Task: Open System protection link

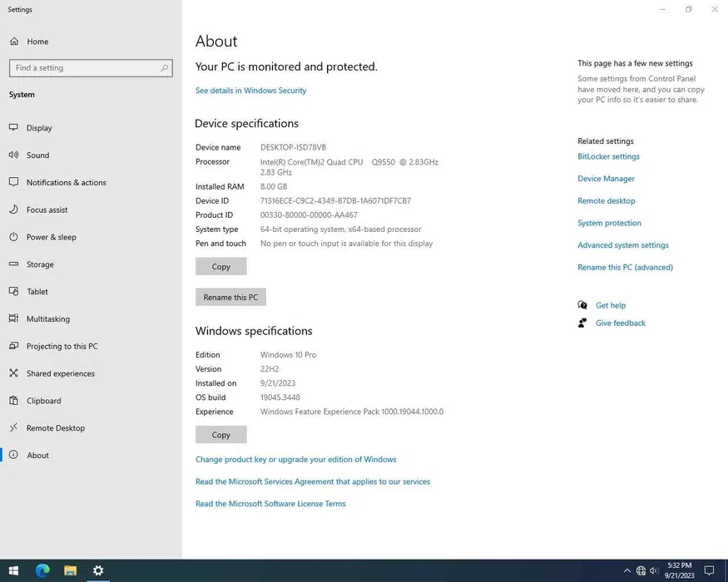Action: [609, 223]
